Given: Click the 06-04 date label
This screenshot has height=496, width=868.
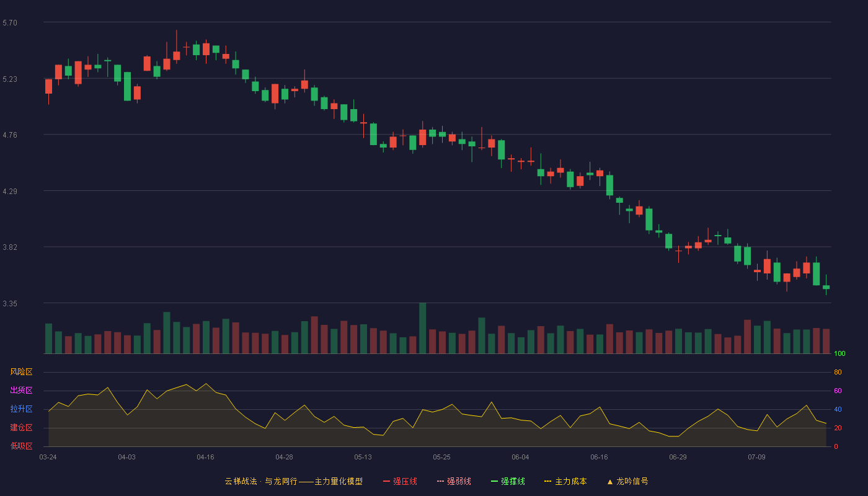Looking at the screenshot, I should (520, 457).
